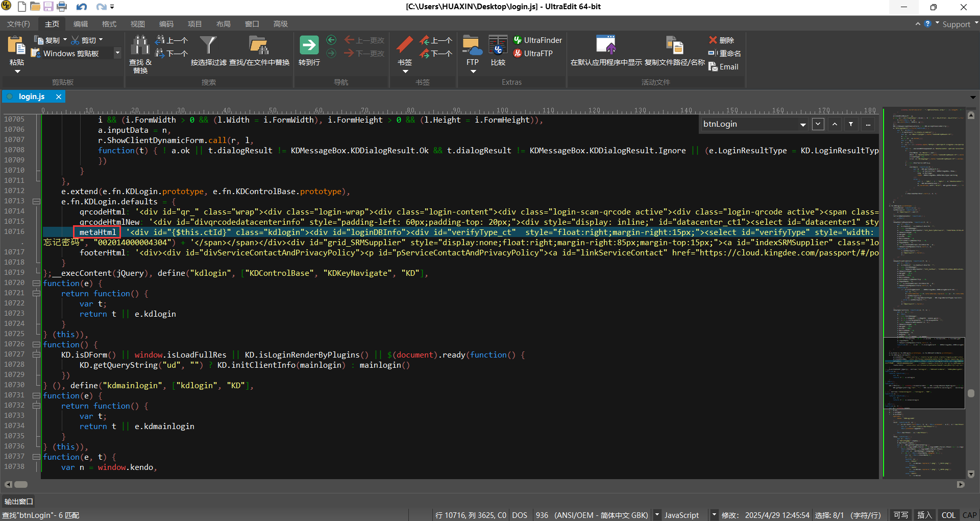
Task: Switch to the login.js file tab
Action: pos(32,97)
